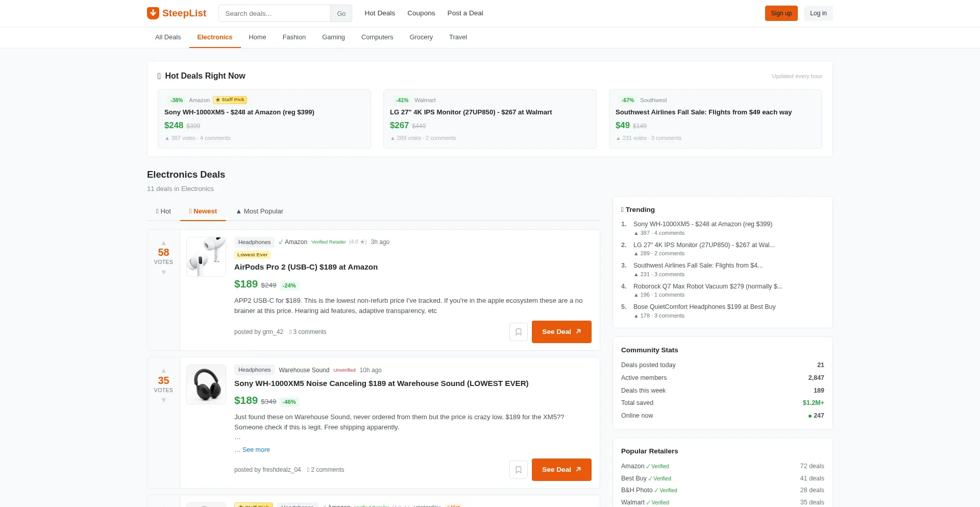Click See Deal for Sony Warehouse Sound listing
The height and width of the screenshot is (507, 980).
point(561,470)
